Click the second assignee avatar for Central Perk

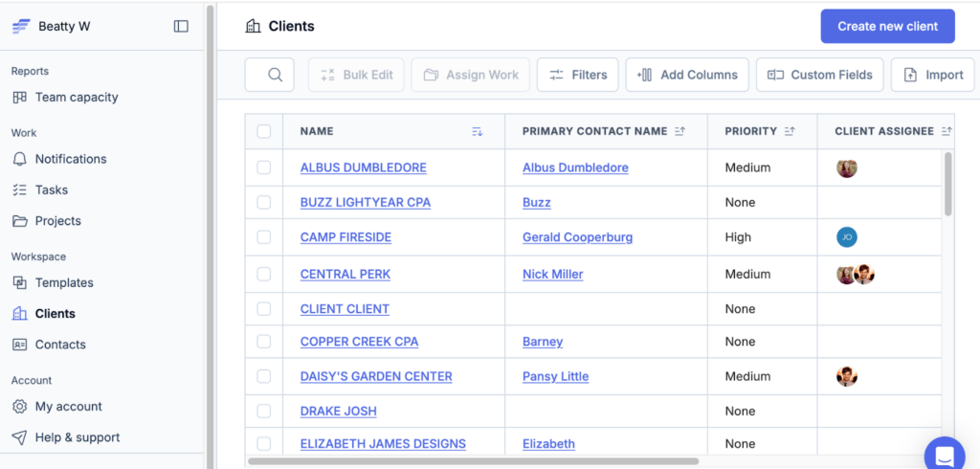[864, 274]
